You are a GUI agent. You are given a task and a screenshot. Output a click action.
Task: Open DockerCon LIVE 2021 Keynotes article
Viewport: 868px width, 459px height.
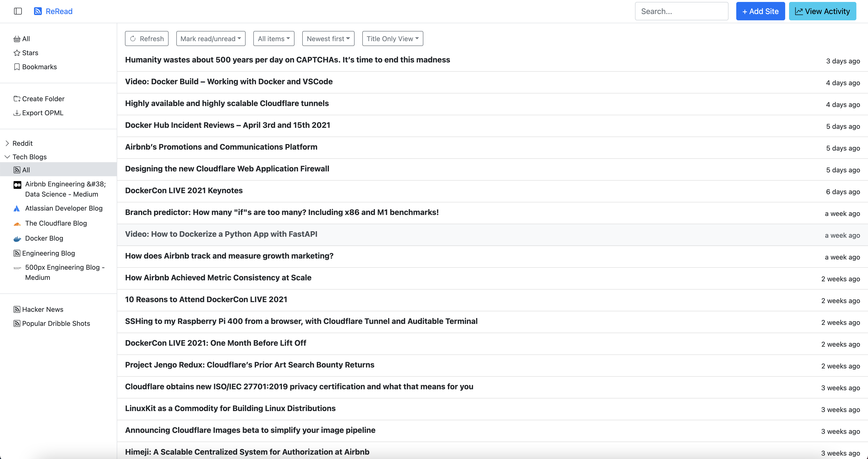184,191
